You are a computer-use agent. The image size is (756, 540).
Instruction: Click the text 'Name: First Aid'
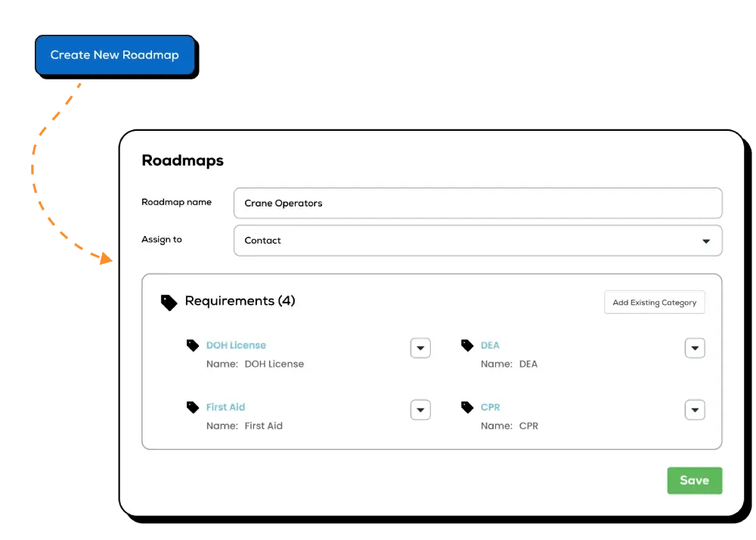244,426
